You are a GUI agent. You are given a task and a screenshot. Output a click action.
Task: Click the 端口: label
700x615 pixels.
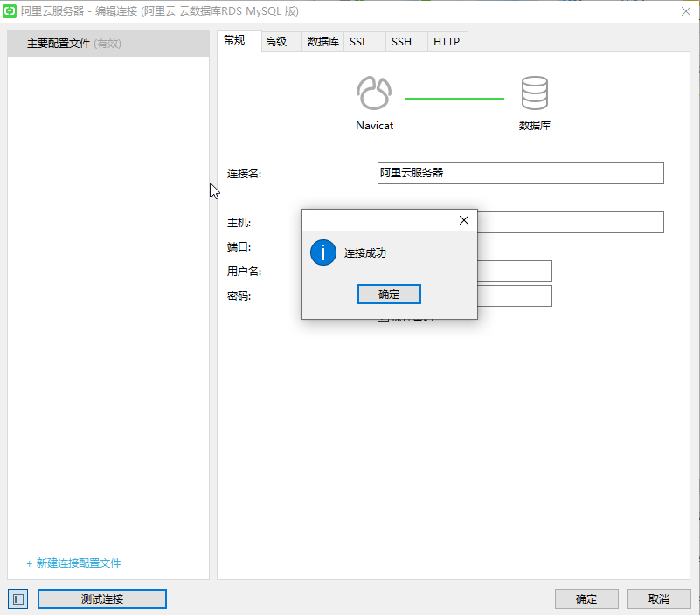pyautogui.click(x=239, y=247)
